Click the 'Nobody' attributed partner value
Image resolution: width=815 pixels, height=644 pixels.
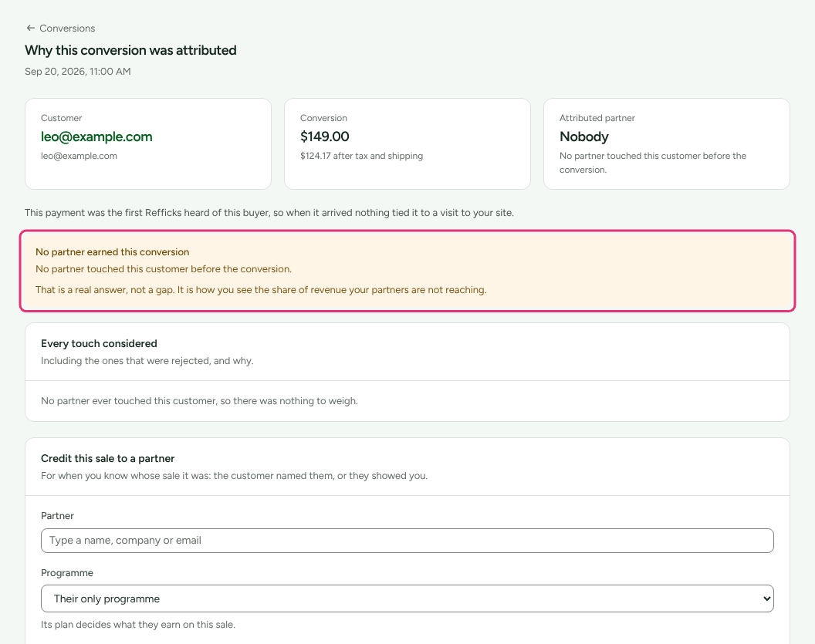click(x=583, y=137)
